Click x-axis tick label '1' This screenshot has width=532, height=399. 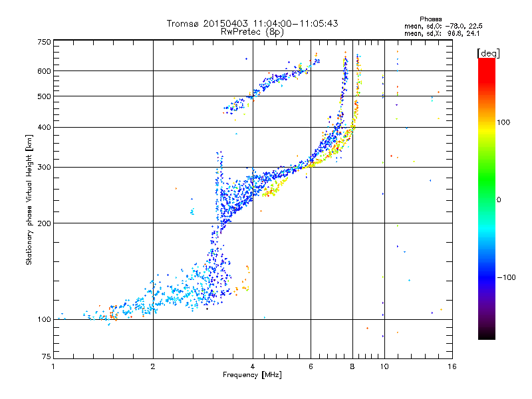pyautogui.click(x=53, y=366)
